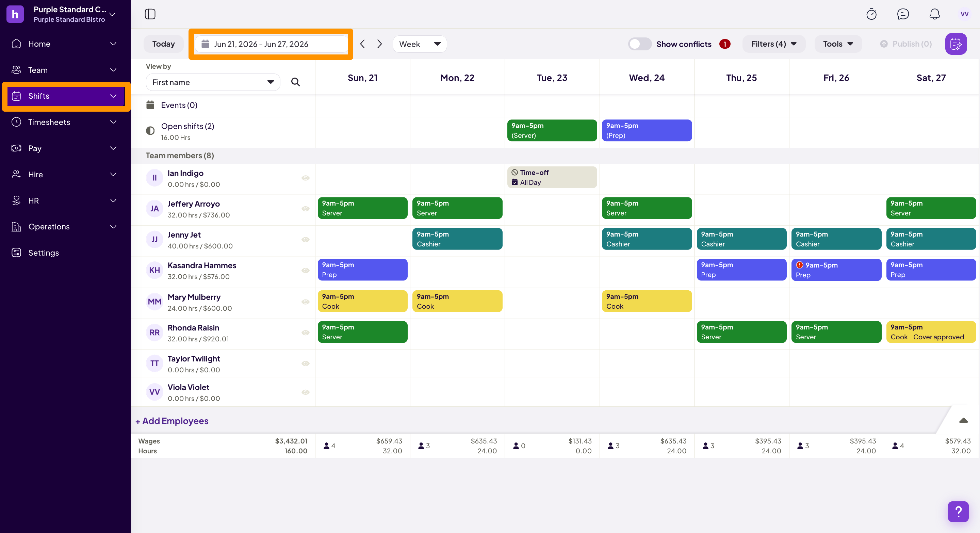Open Jenny Jet's teal Monday Cashier shift
The width and height of the screenshot is (980, 533).
coord(457,239)
